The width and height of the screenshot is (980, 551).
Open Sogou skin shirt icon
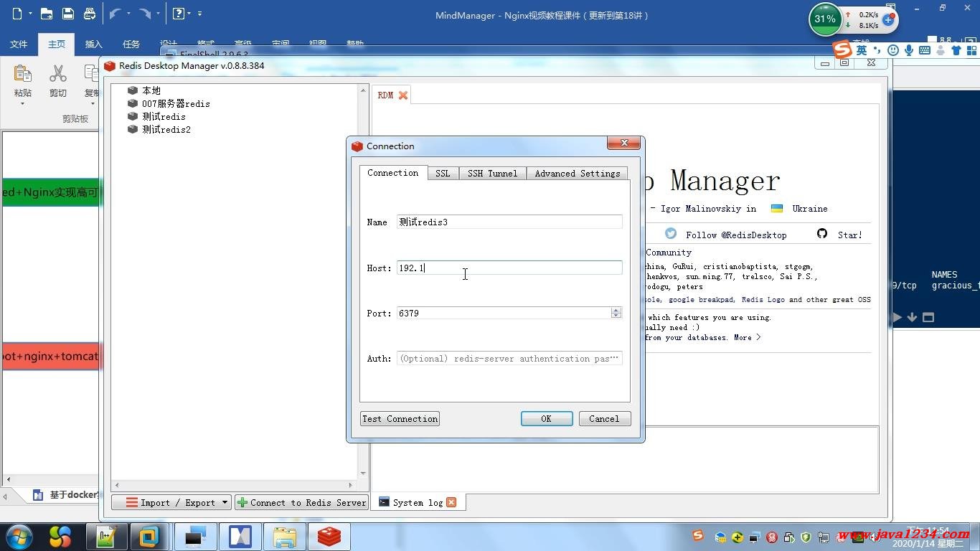pos(956,50)
